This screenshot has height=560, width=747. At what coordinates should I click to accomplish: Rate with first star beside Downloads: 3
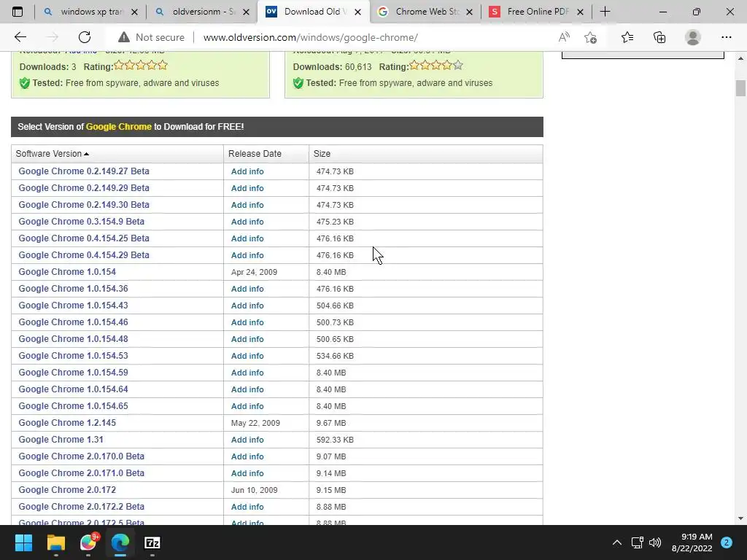119,65
